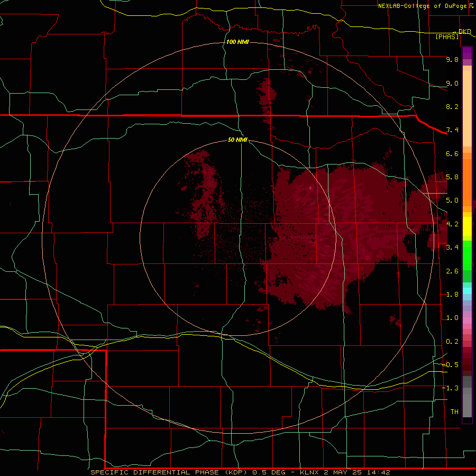Screen dimensions: 476x476
Task: Click the -0.5 value on the color scale
Action: click(451, 365)
